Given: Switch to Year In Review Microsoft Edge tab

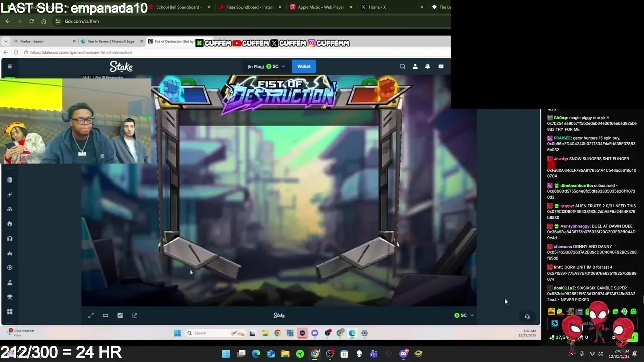Looking at the screenshot, I should pos(111,41).
